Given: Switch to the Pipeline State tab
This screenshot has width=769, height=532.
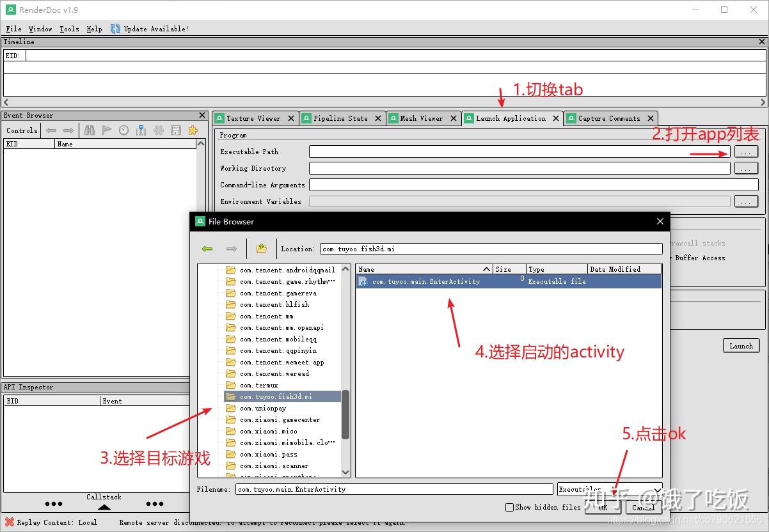Looking at the screenshot, I should click(342, 118).
